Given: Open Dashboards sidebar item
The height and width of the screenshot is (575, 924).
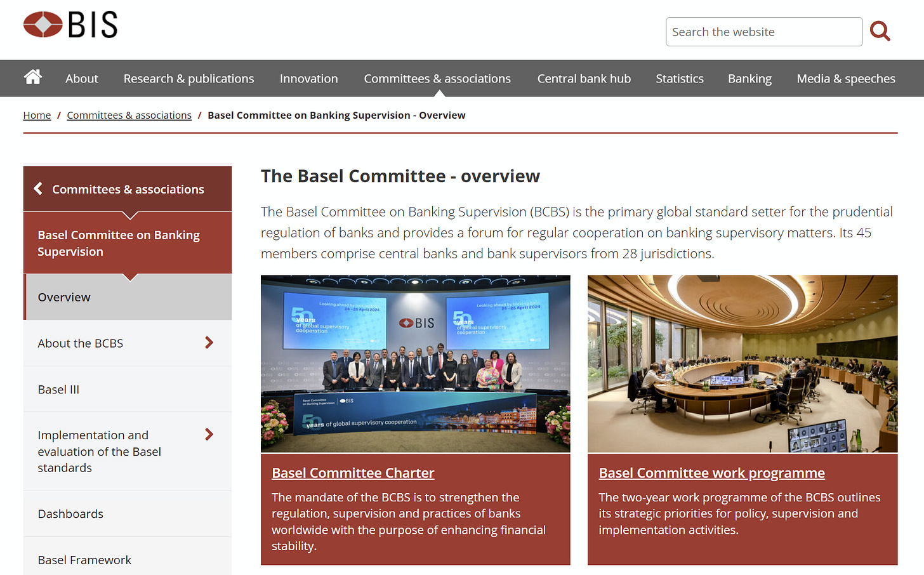Looking at the screenshot, I should click(x=128, y=513).
